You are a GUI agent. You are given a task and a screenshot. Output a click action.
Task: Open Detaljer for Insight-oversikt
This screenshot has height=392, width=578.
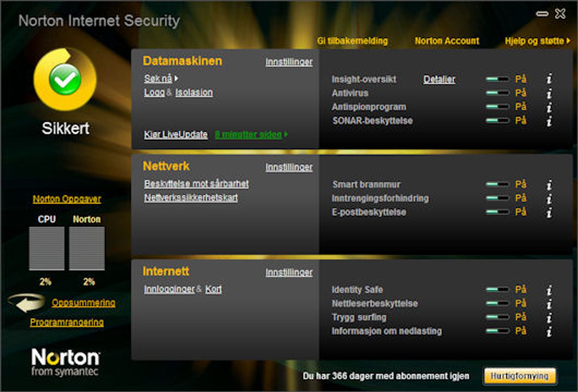(x=439, y=79)
